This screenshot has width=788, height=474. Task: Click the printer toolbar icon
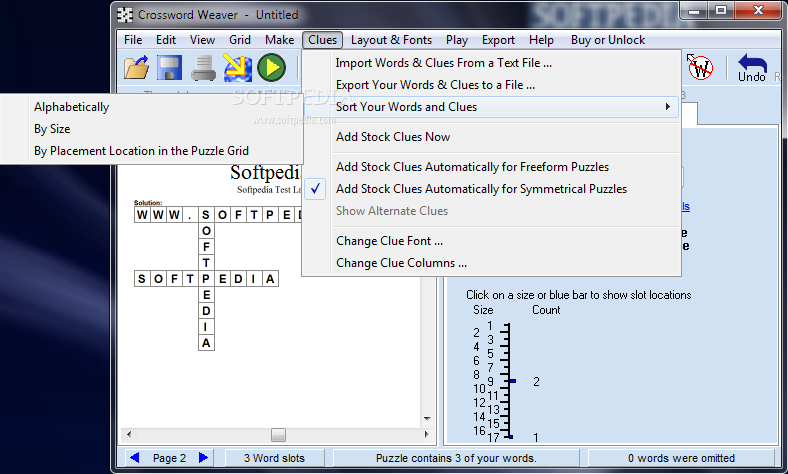click(204, 68)
